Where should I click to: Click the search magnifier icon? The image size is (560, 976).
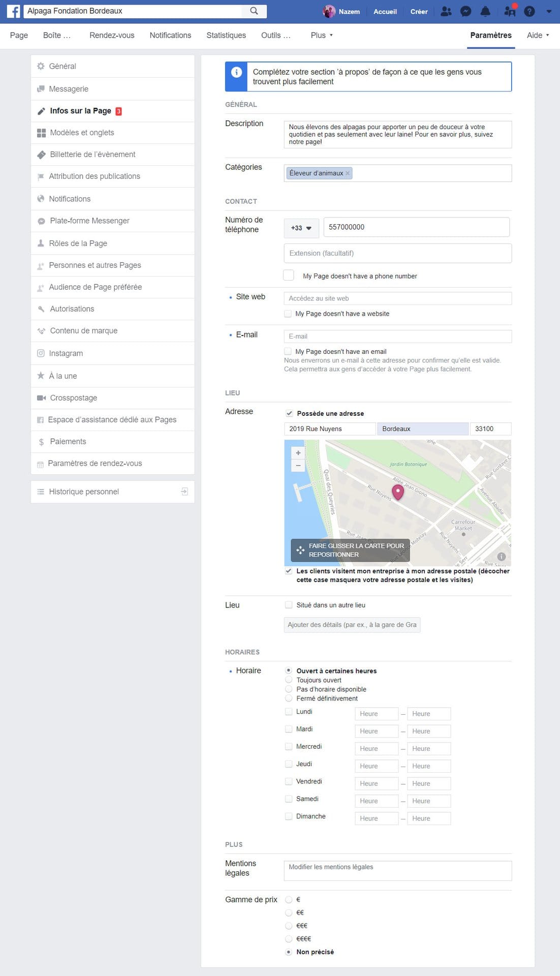click(x=254, y=11)
